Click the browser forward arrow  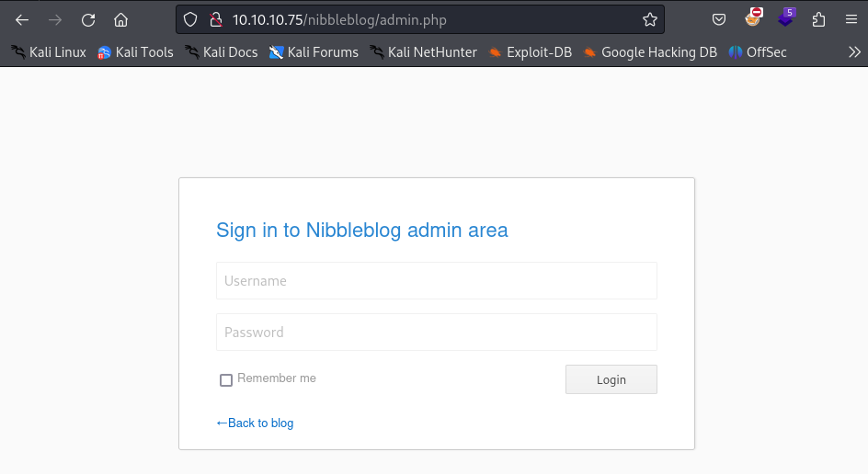(55, 19)
